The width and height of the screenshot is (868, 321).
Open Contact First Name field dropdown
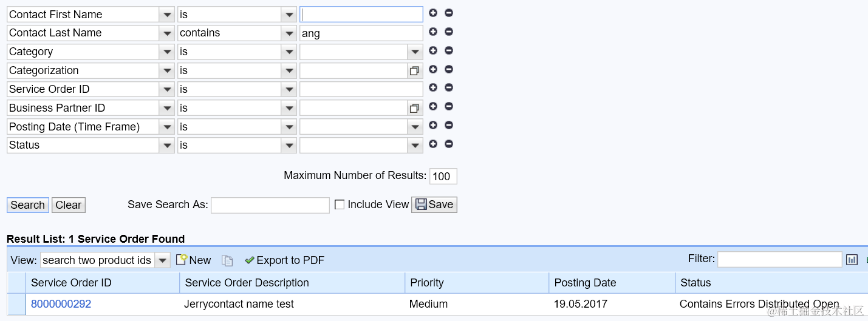[x=167, y=15]
